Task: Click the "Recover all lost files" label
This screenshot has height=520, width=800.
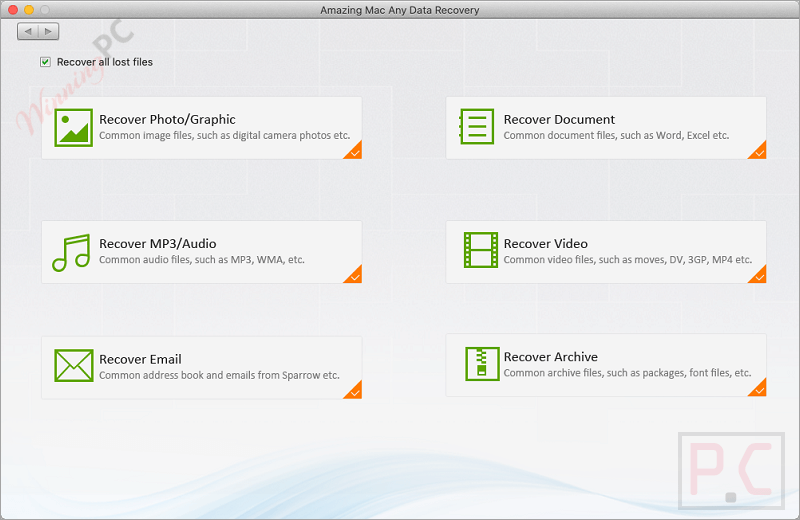Action: coord(105,62)
